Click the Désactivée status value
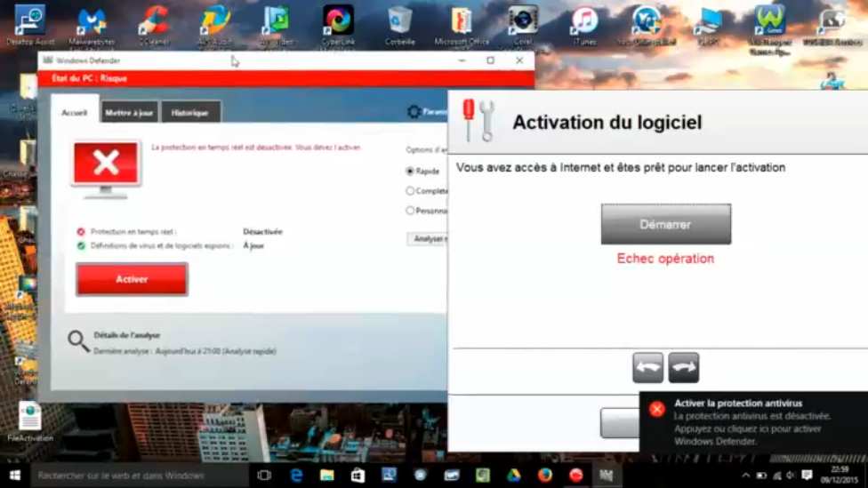Viewport: 868px width, 488px height. 262,232
